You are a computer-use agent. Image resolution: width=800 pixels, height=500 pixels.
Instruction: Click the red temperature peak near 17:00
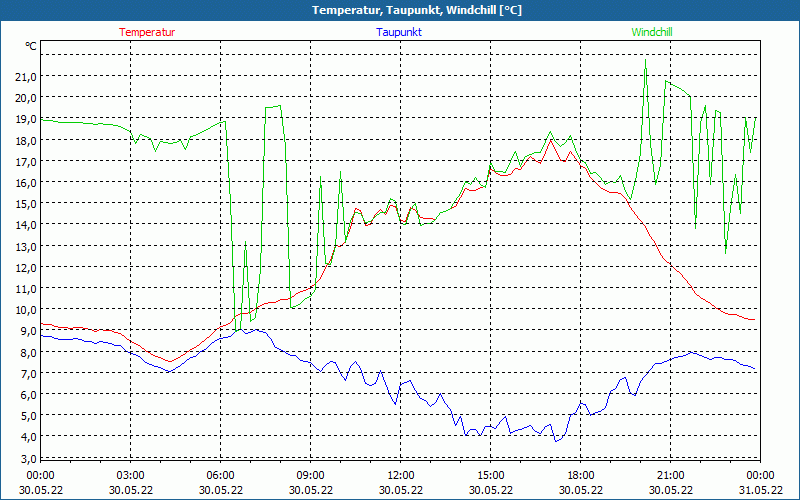coord(550,140)
